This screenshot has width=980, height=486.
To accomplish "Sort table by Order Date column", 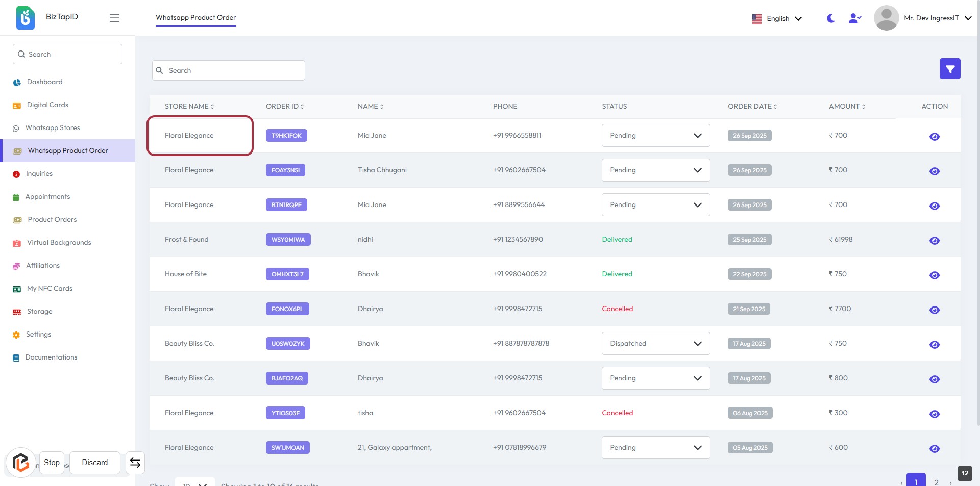I will [x=752, y=107].
